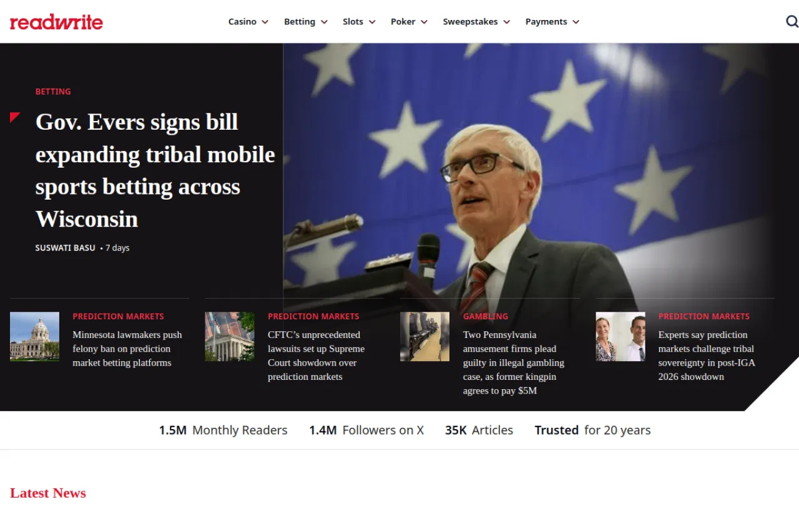Open the two experts portrait thumbnail

[x=620, y=336]
